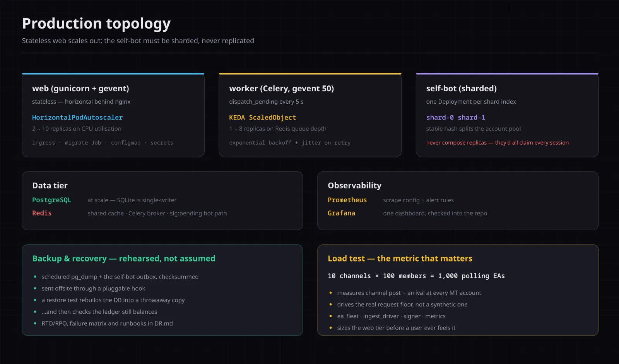Screen dimensions: 619x364
Task: Select the 'Grafana' label
Action: click(x=341, y=213)
